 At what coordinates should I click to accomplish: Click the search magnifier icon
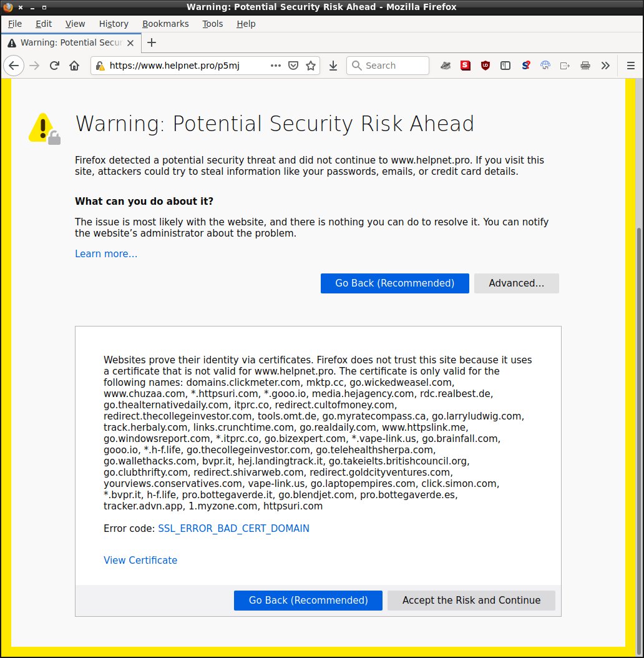coord(356,66)
